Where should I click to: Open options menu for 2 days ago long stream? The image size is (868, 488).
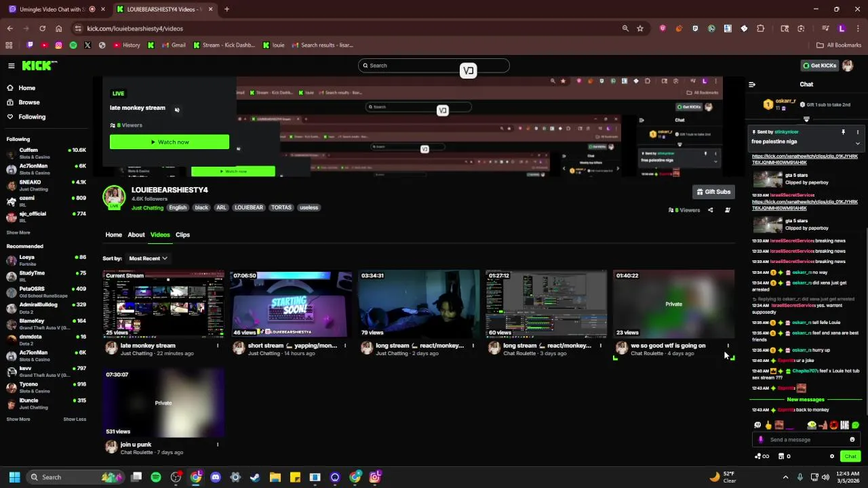pos(473,346)
